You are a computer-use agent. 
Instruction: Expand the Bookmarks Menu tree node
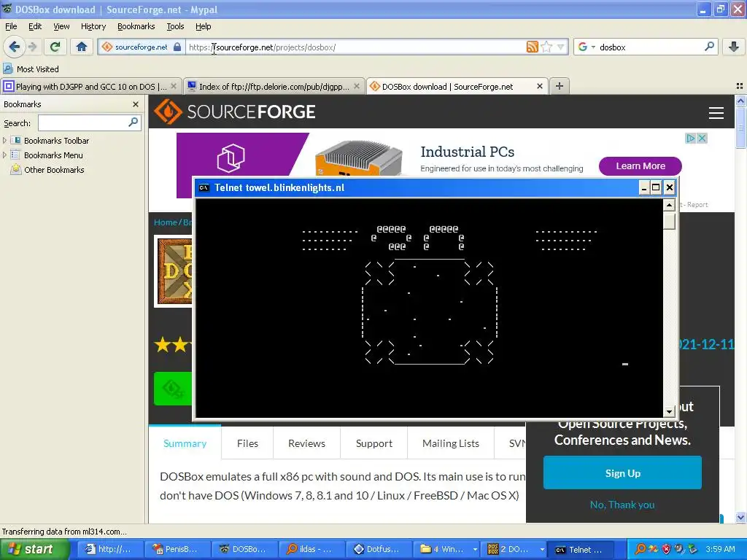(5, 155)
